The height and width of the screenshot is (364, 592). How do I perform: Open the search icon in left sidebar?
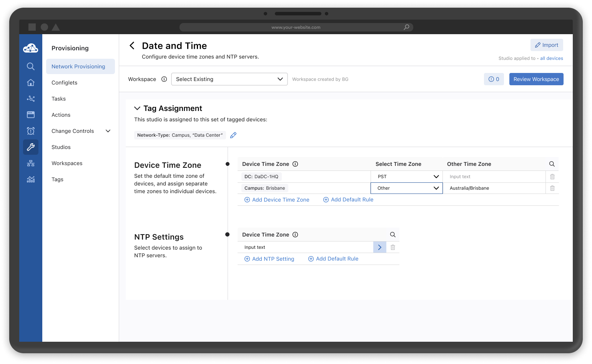pyautogui.click(x=31, y=66)
